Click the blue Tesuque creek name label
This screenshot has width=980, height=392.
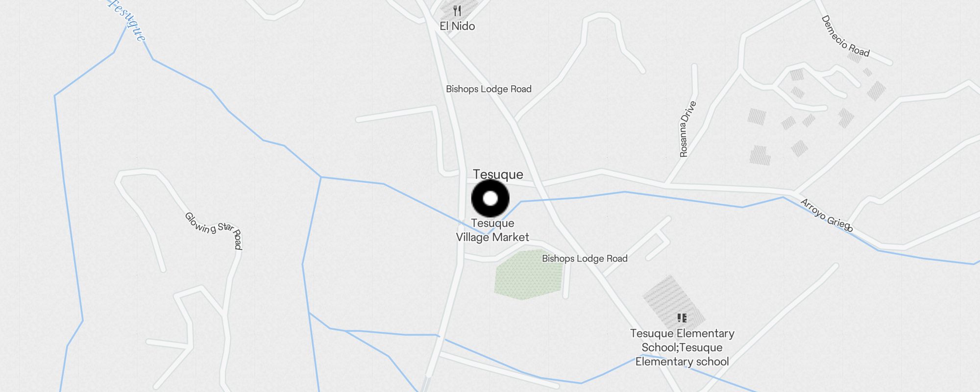pos(126,20)
